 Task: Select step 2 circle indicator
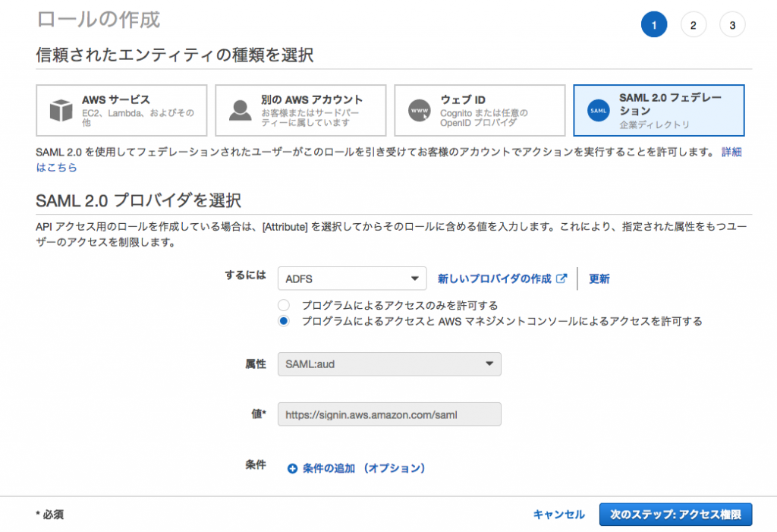(694, 25)
